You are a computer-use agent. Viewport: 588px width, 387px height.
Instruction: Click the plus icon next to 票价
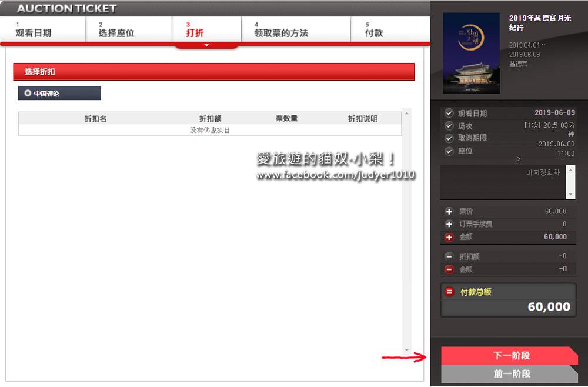(449, 211)
